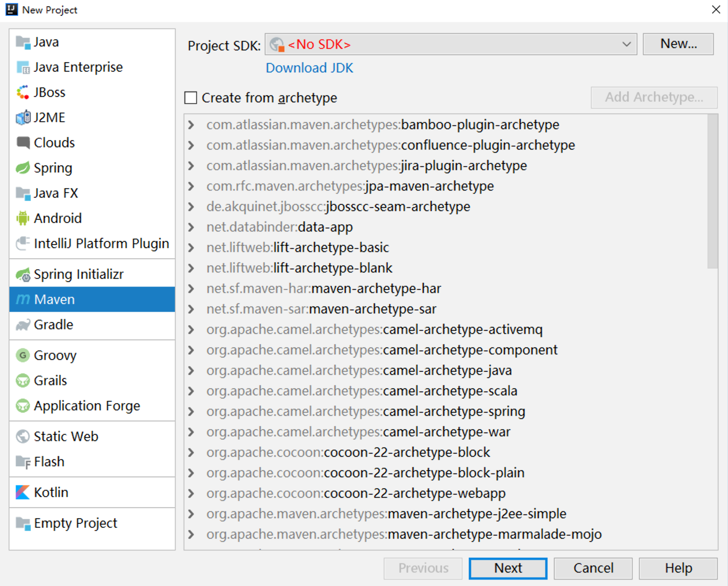
Task: Select Kotlin project type
Action: coord(92,492)
